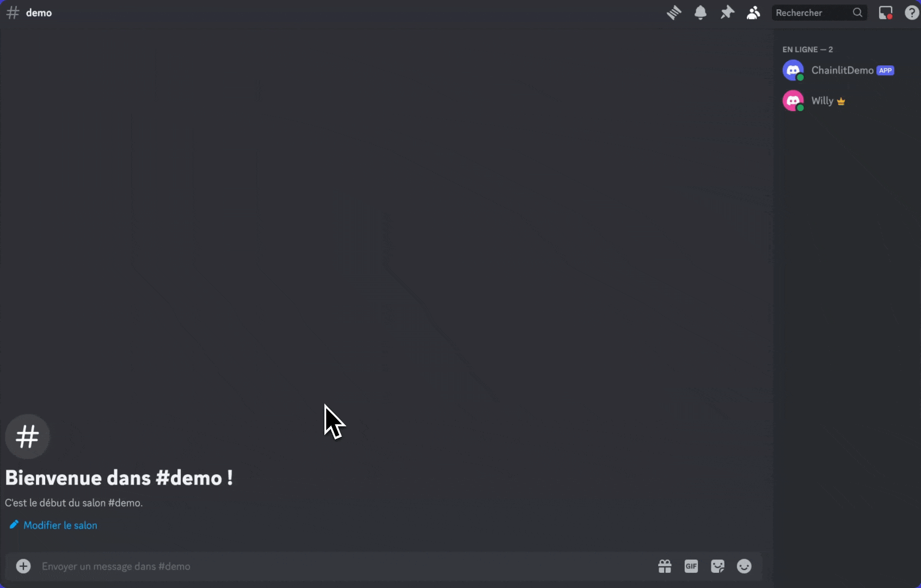Viewport: 921px width, 588px height.
Task: Open the emoji picker smiley
Action: point(744,566)
